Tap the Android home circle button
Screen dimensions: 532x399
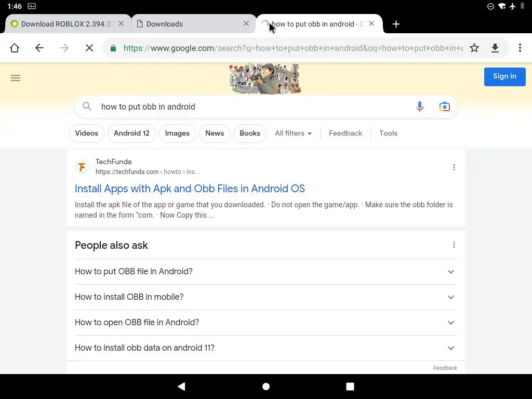point(266,387)
